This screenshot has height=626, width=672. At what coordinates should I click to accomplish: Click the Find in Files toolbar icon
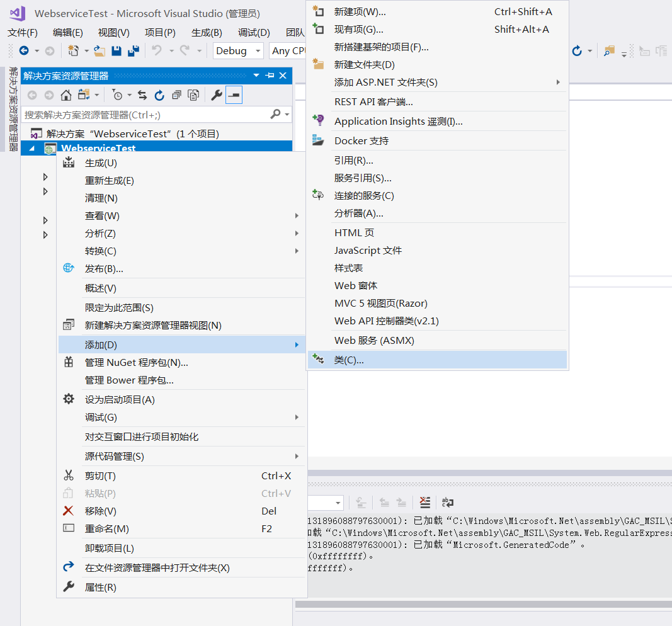tap(609, 51)
